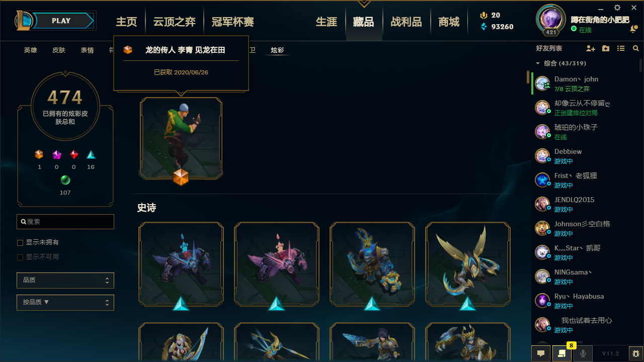Open the 商城 store link
Screen dimensions: 644x362
click(449, 22)
